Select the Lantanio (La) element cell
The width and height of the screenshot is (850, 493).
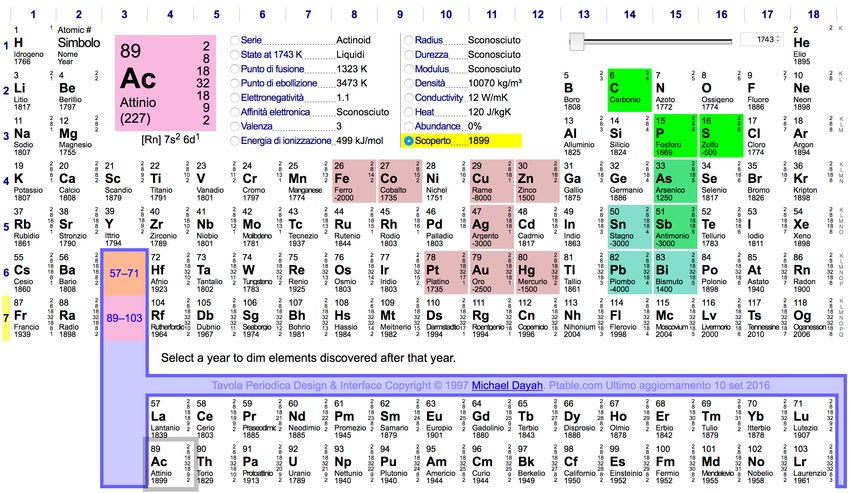click(x=170, y=419)
